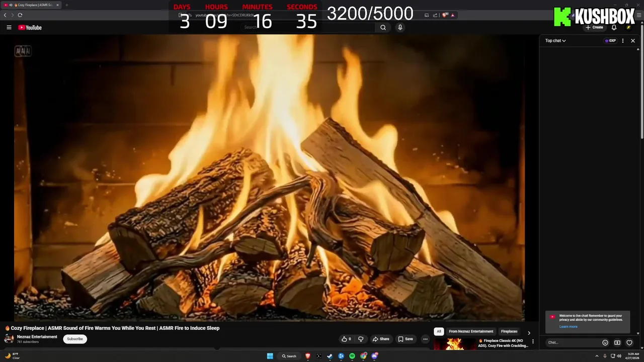
Task: Open the chat emoji picker
Action: [605, 343]
